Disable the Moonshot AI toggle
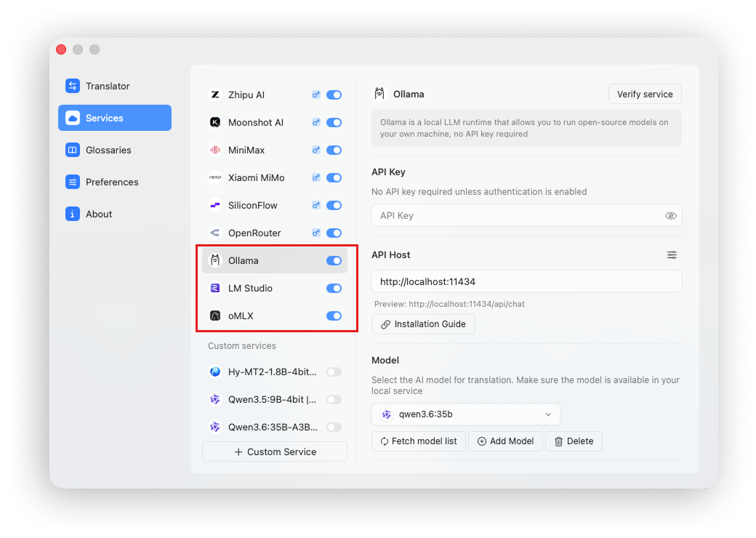Viewport: 756px width, 538px height. click(334, 122)
